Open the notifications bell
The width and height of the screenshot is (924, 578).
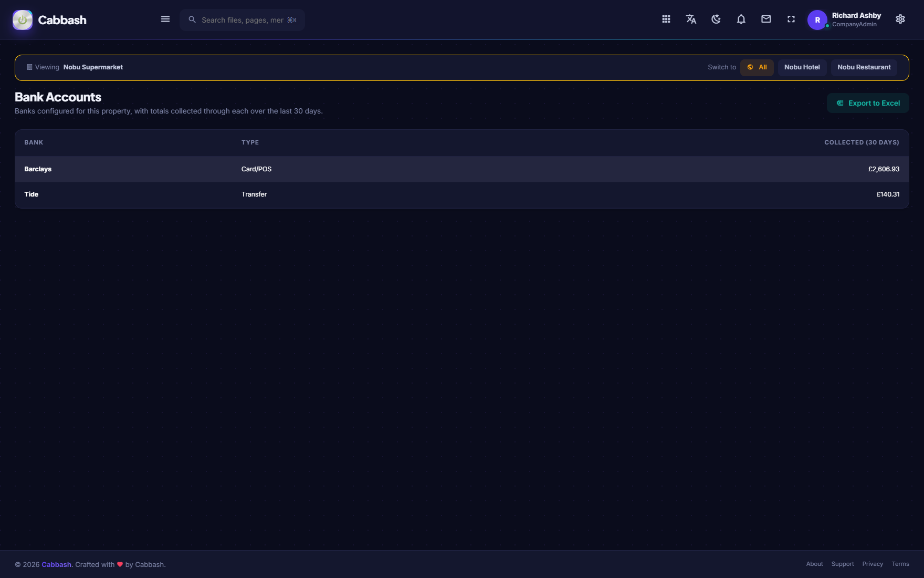pyautogui.click(x=741, y=19)
